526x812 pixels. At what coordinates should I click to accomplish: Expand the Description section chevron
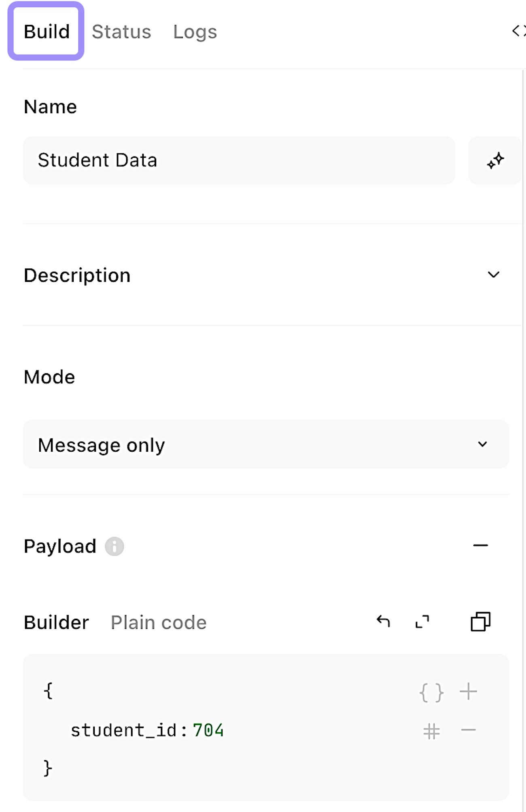493,275
